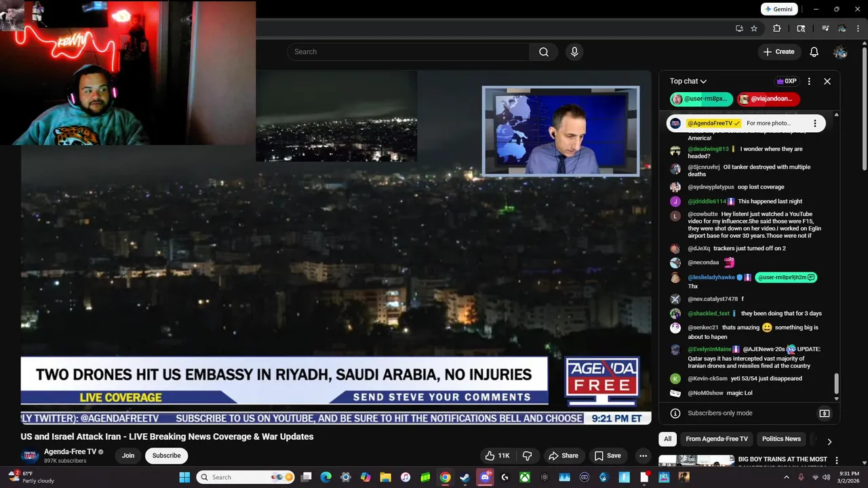Open the weather widget on taskbar
Image resolution: width=868 pixels, height=488 pixels.
point(31,477)
